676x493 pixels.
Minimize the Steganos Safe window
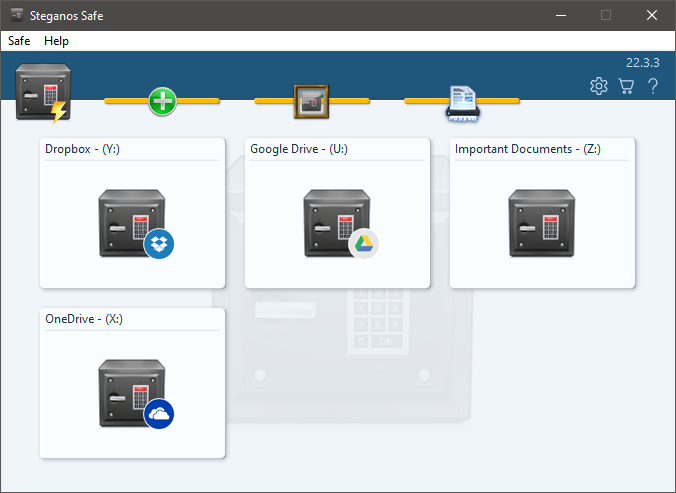click(x=559, y=15)
